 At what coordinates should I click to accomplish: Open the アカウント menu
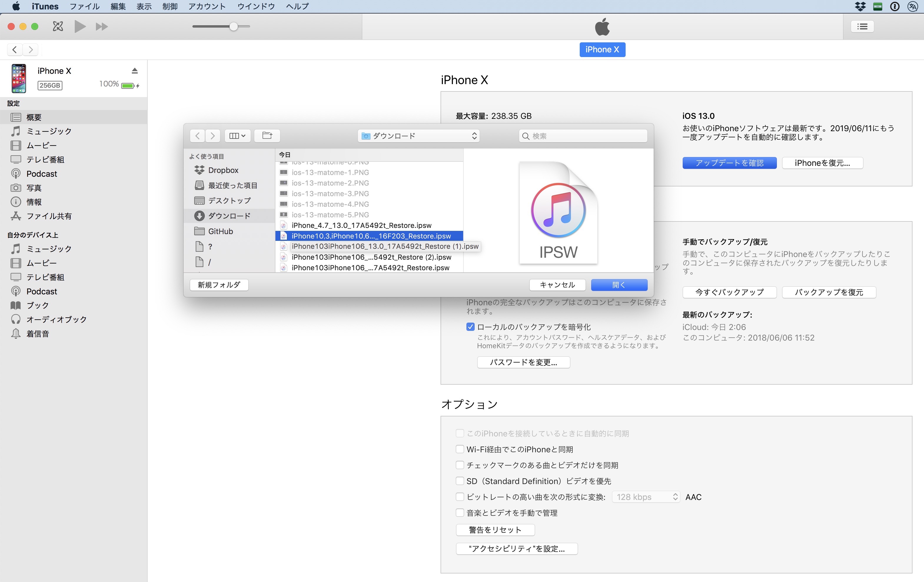point(207,6)
